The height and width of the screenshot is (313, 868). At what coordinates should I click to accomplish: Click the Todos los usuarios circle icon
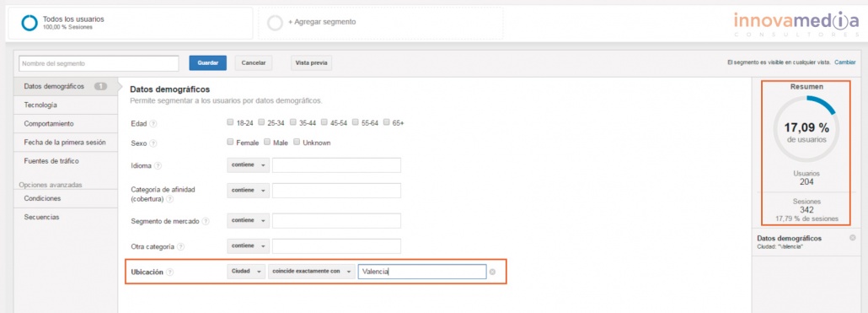29,23
